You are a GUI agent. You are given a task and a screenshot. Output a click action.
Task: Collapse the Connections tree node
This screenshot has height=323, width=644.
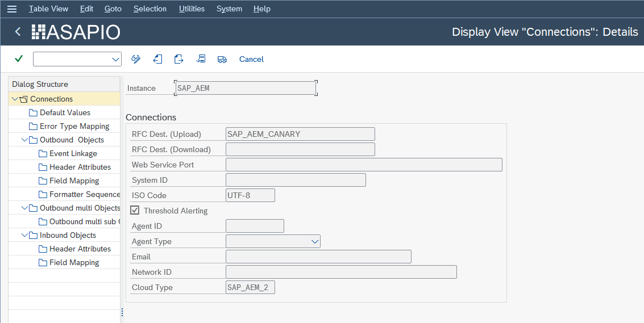pos(15,99)
